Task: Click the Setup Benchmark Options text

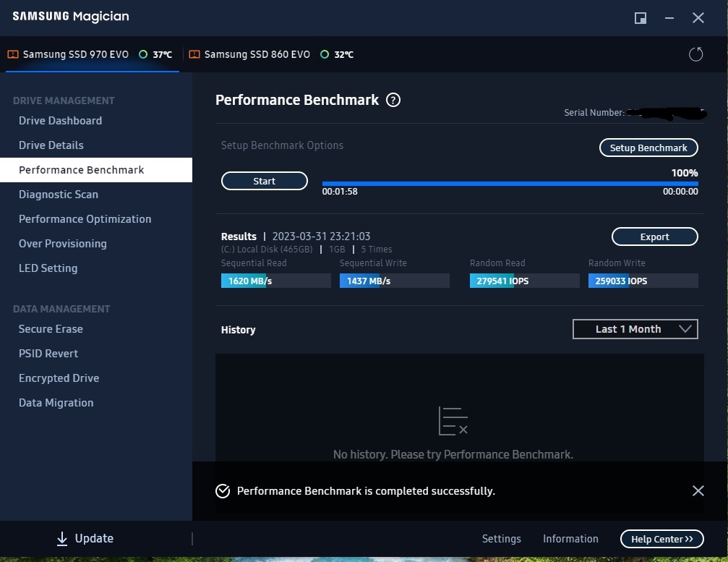Action: tap(282, 145)
